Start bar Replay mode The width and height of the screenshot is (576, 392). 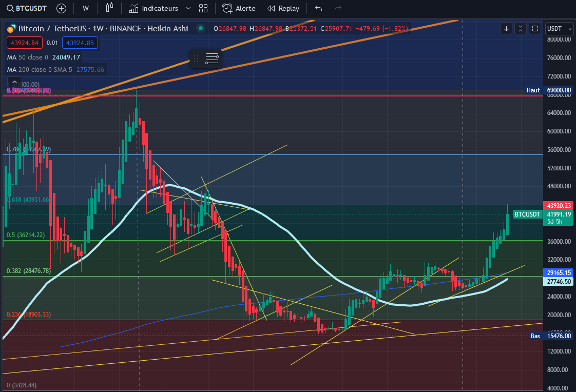tap(283, 8)
